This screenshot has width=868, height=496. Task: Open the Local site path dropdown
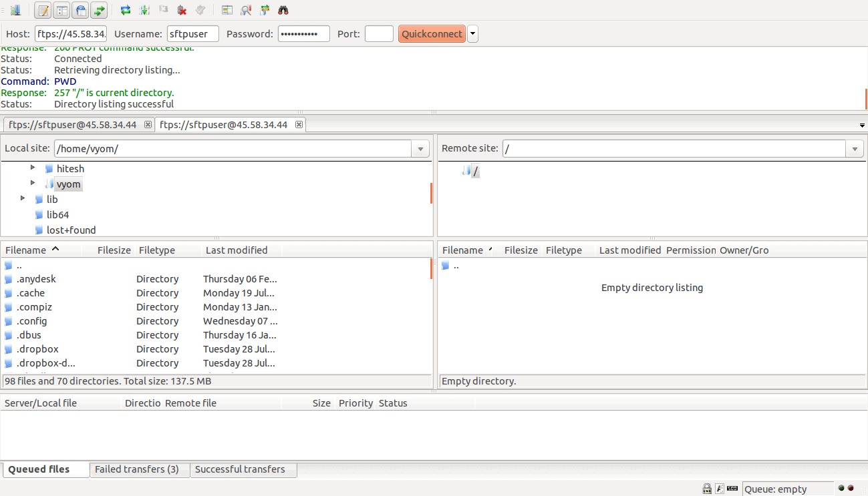point(420,149)
